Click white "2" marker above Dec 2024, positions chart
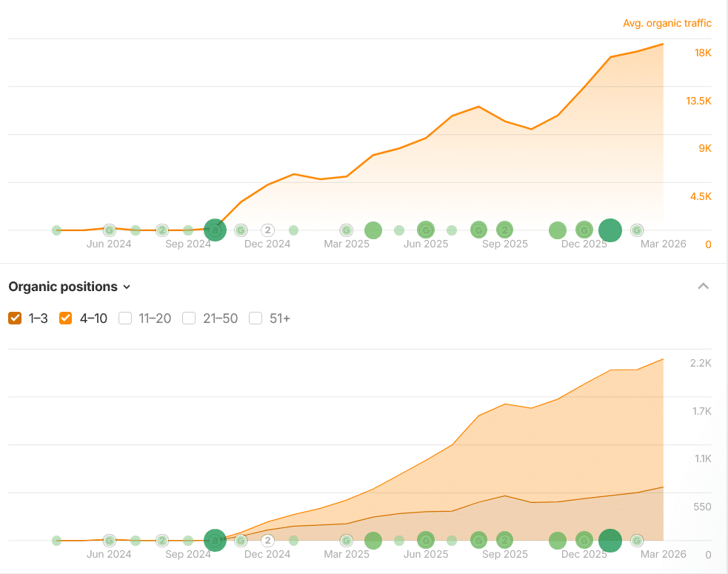Viewport: 728px width, 574px height. tap(267, 541)
